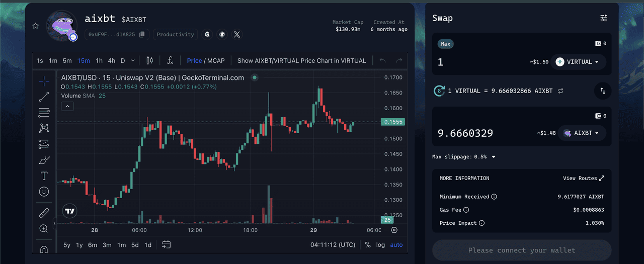Select the trend line drawing tool
Viewport: 644px width, 264px height.
44,97
